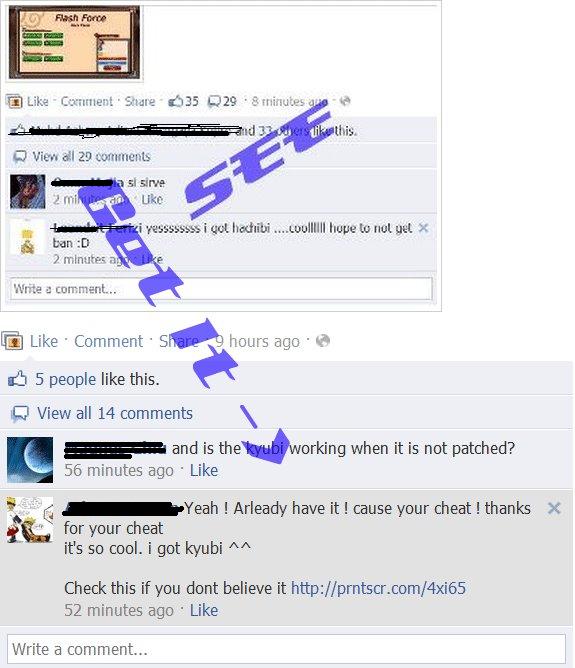Click the thumbs-up icon showing 35 likes
The width and height of the screenshot is (575, 668).
tap(175, 101)
